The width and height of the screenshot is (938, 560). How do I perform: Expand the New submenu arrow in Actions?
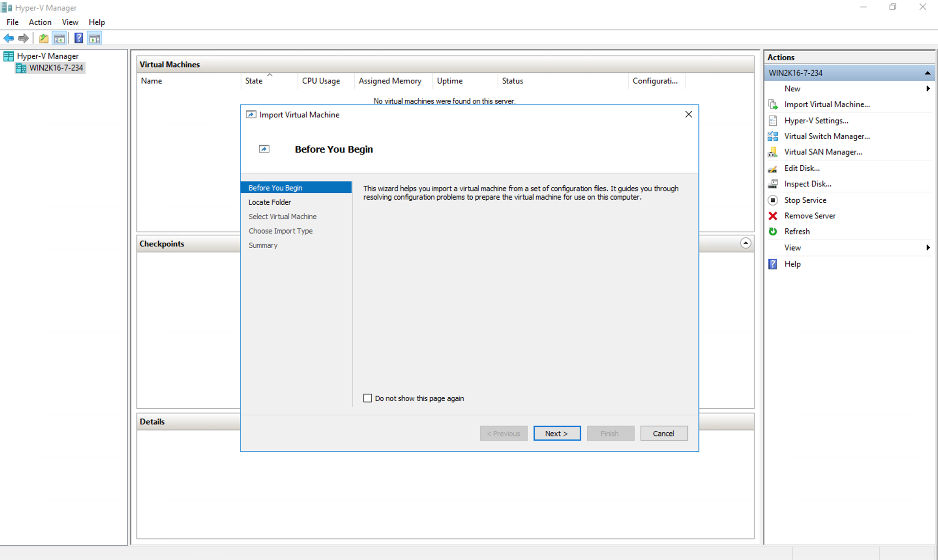click(928, 88)
